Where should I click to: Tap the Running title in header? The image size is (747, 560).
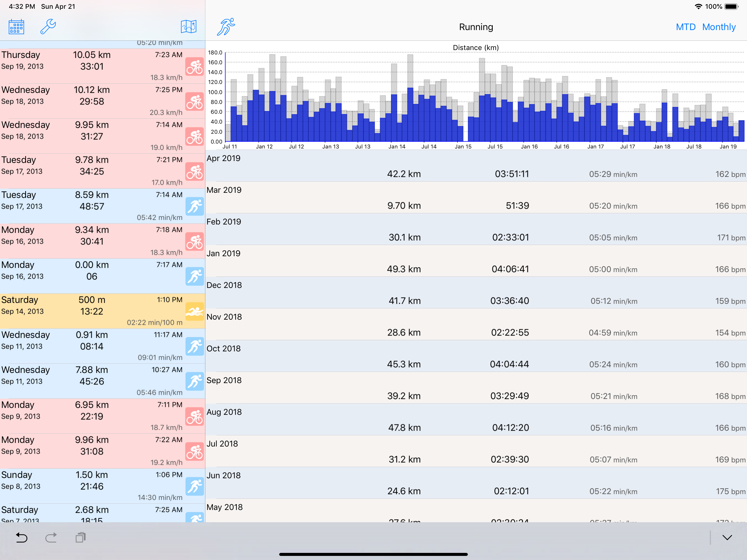pyautogui.click(x=476, y=27)
